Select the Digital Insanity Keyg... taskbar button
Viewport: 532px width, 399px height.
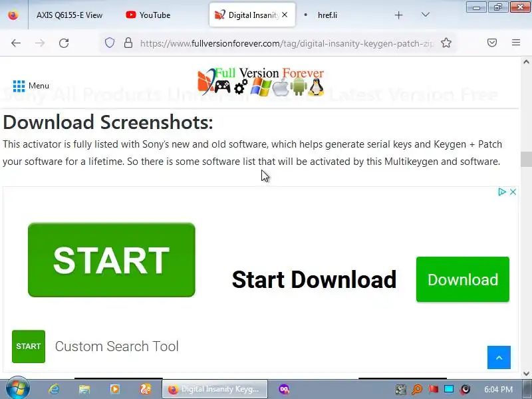215,389
